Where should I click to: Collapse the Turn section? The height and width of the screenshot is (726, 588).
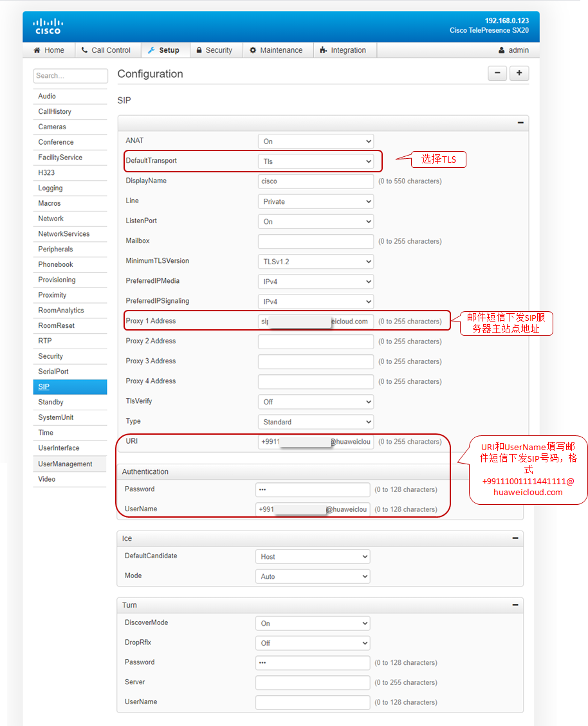pos(515,605)
